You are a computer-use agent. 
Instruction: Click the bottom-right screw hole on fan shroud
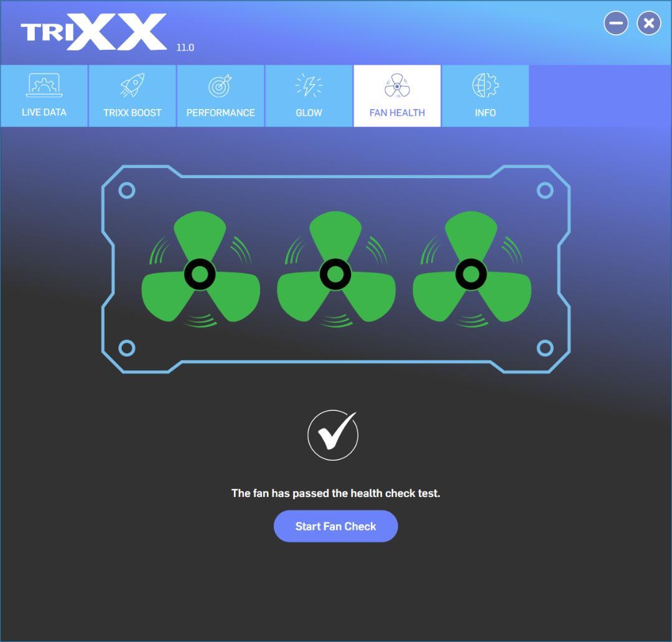(x=545, y=348)
